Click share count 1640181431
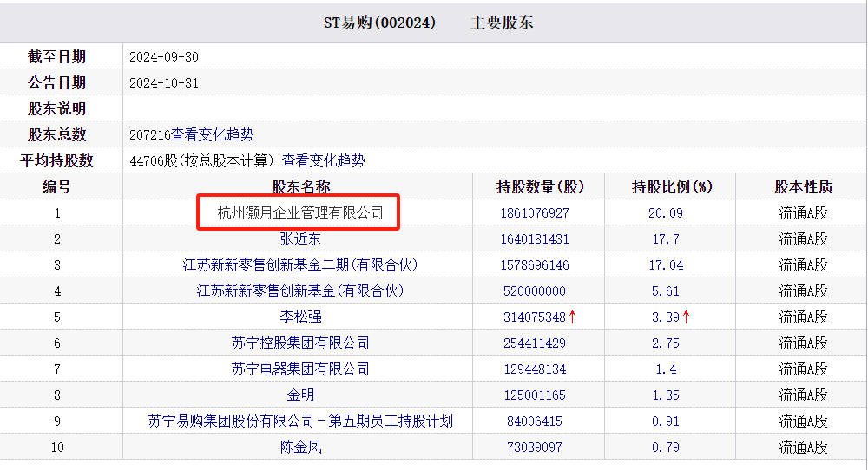The height and width of the screenshot is (470, 868). 535,238
